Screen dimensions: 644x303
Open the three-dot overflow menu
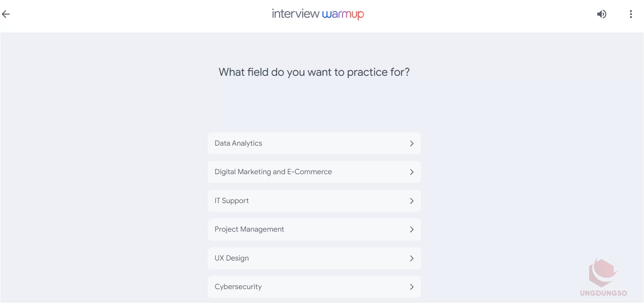click(630, 14)
